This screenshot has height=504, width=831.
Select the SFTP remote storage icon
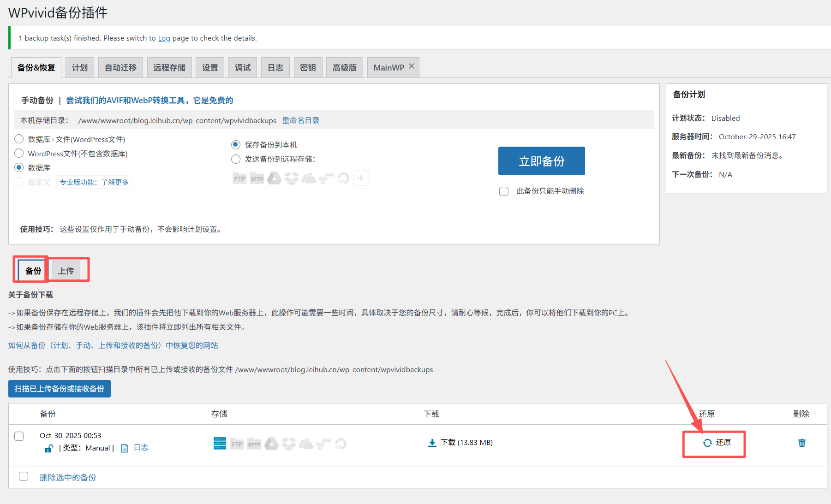coord(257,178)
